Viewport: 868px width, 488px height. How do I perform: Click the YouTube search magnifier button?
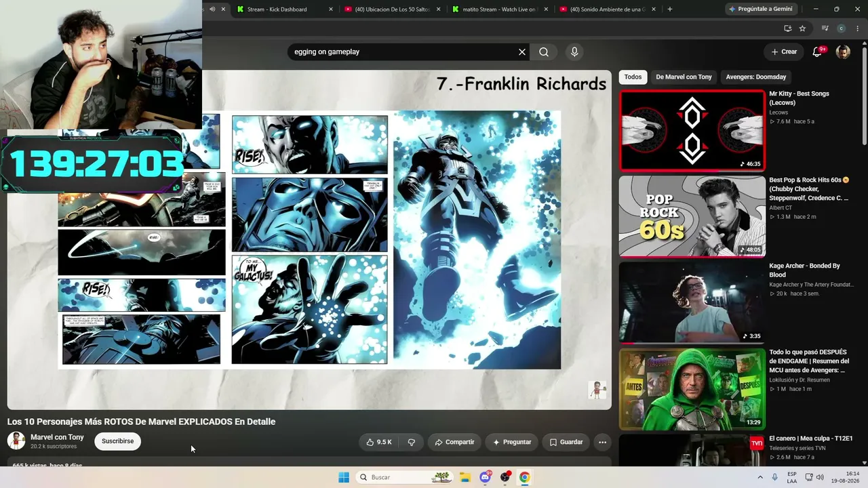tap(544, 52)
